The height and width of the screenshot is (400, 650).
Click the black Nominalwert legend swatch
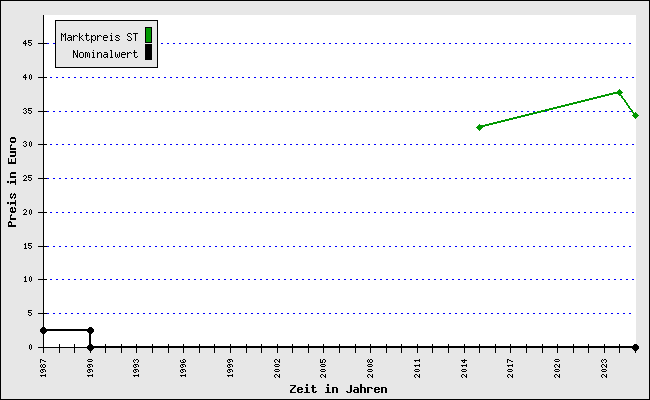(148, 52)
